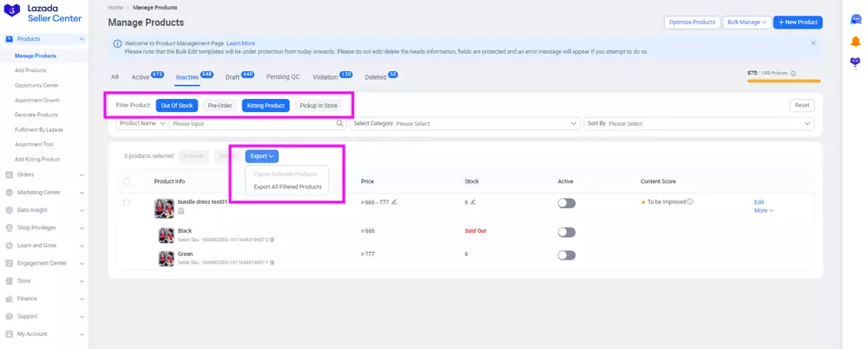Open the Sort By dropdown

pyautogui.click(x=700, y=124)
